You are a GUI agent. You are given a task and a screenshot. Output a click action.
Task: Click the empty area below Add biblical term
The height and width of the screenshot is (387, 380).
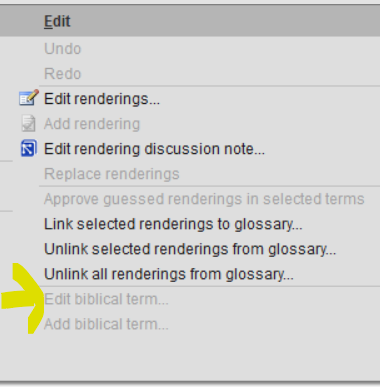(190, 357)
